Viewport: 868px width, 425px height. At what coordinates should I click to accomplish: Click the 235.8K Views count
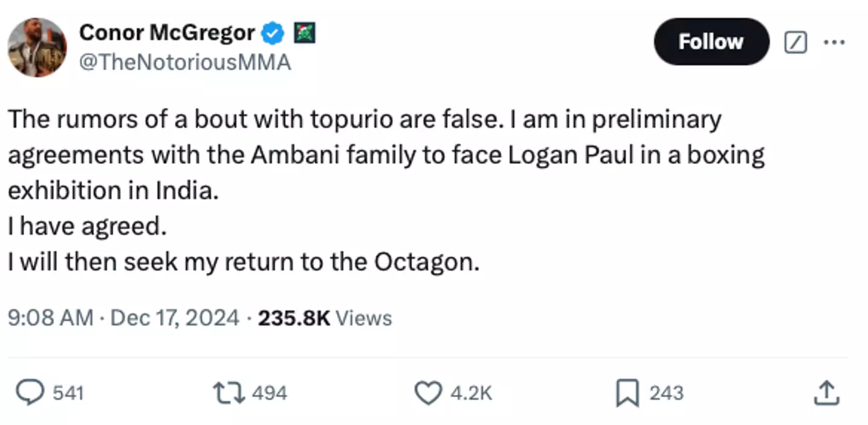[325, 318]
